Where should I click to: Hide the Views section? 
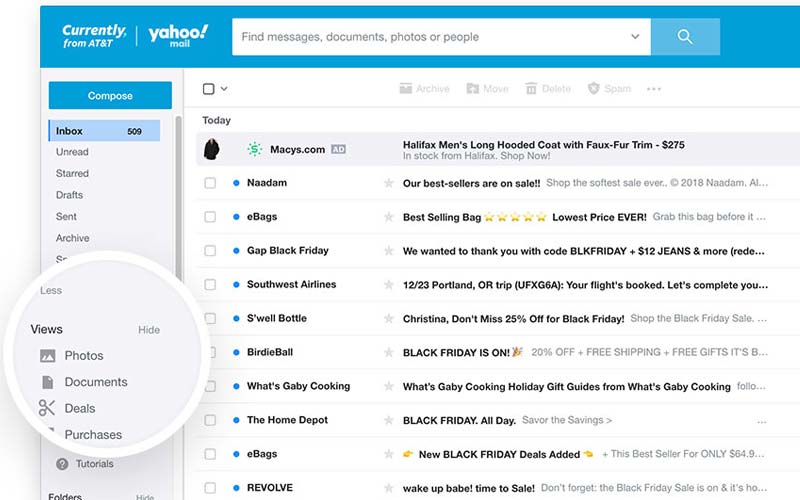[x=149, y=330]
